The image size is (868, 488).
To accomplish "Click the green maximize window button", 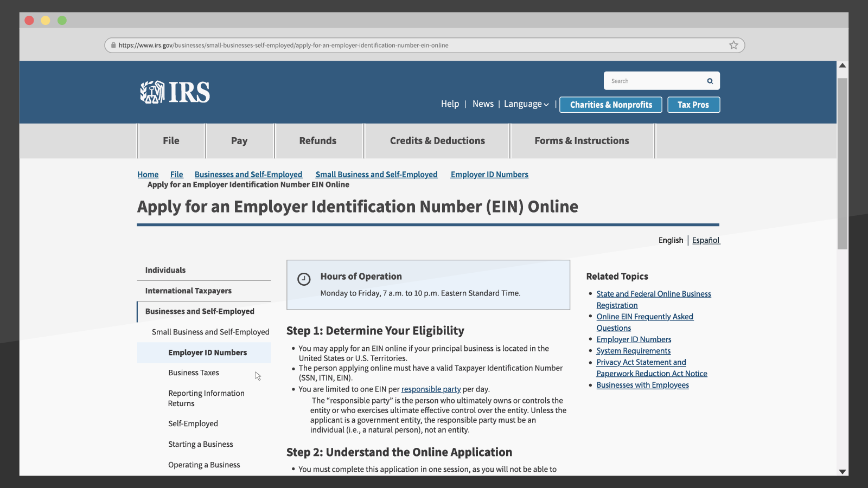I will [62, 20].
